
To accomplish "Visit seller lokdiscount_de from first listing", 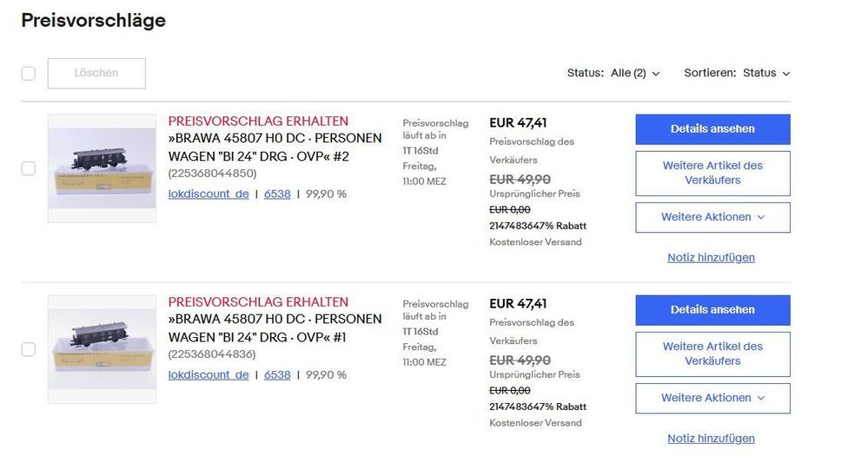I will (x=209, y=195).
